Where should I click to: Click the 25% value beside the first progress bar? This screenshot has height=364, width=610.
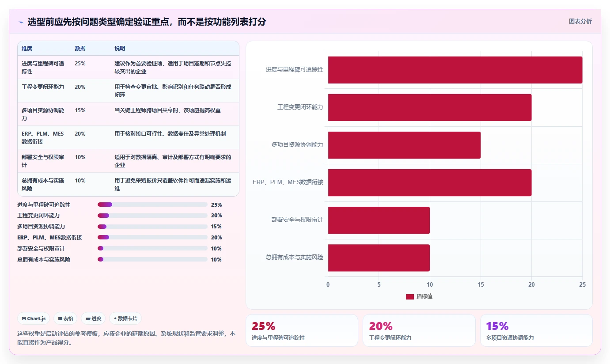coord(216,205)
